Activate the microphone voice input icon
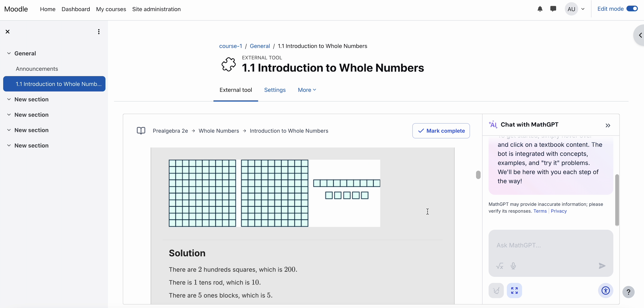This screenshot has width=644, height=308. click(x=513, y=266)
